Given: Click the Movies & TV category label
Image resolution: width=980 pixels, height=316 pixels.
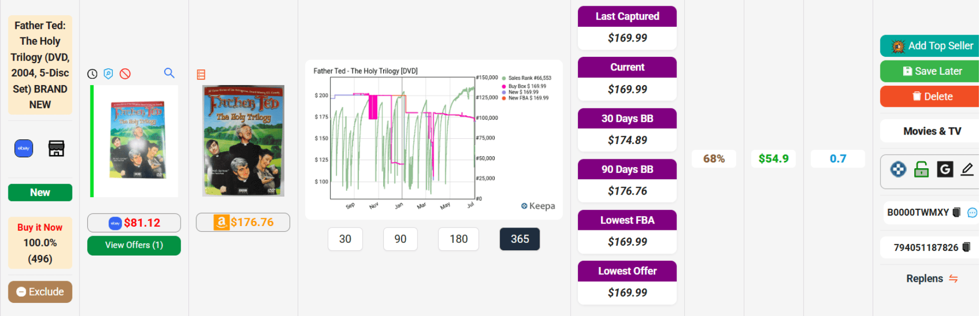Looking at the screenshot, I should pyautogui.click(x=932, y=131).
